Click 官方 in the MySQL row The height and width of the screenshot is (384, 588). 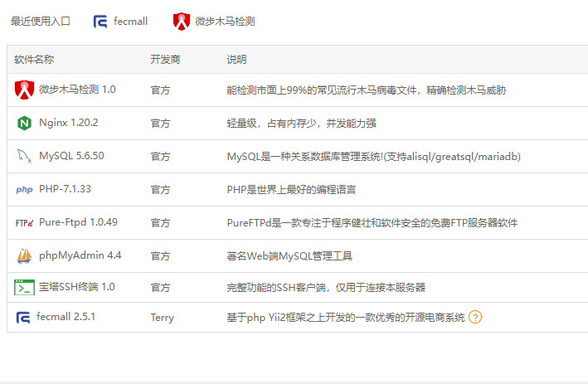tap(161, 157)
